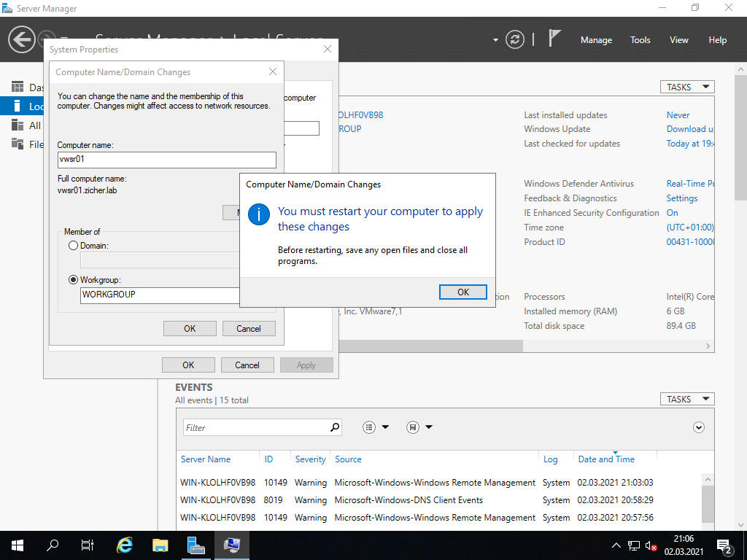Viewport: 747px width, 560px height.
Task: Select the Domain radio button
Action: pyautogui.click(x=73, y=246)
